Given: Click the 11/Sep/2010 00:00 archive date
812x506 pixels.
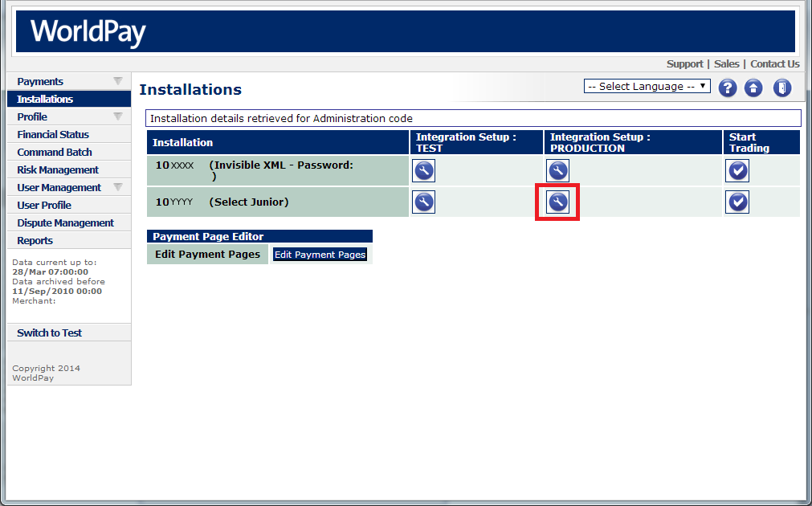Looking at the screenshot, I should pos(57,291).
